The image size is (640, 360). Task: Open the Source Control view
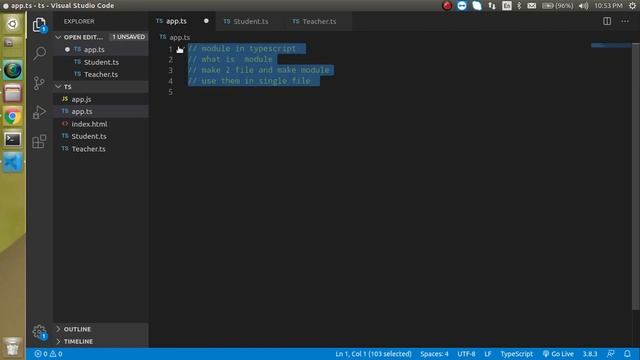click(39, 83)
